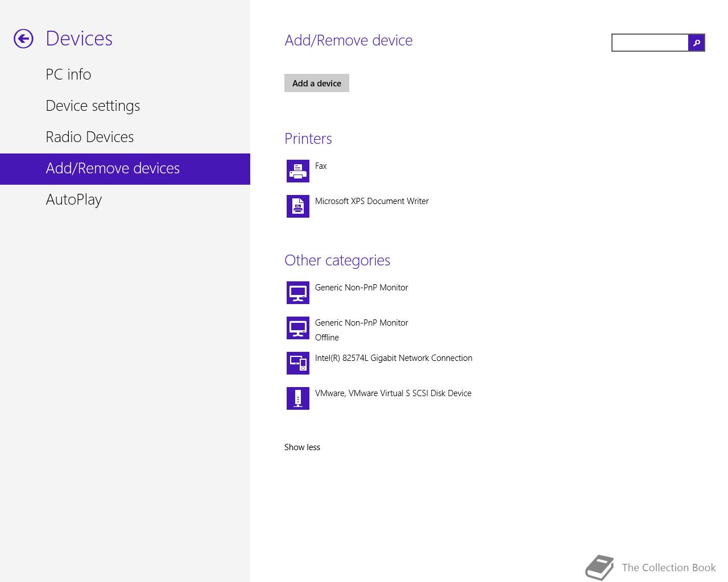Click the Printers section heading
728x582 pixels.
tap(308, 139)
